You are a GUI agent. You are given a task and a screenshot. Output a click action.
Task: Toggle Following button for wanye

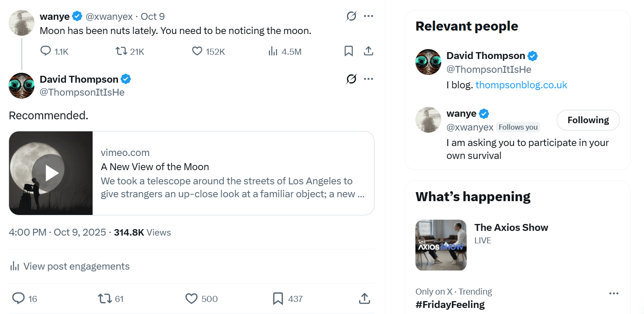click(588, 120)
